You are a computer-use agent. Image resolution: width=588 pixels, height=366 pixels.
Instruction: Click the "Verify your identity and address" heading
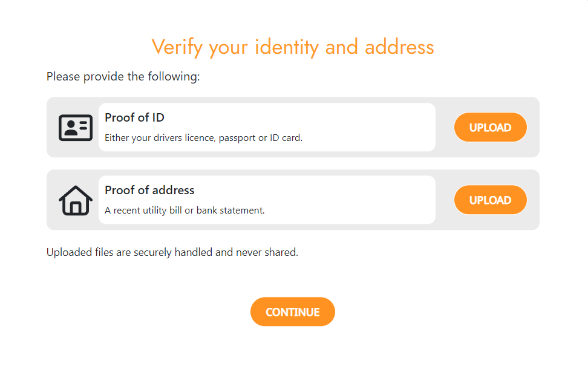point(293,47)
